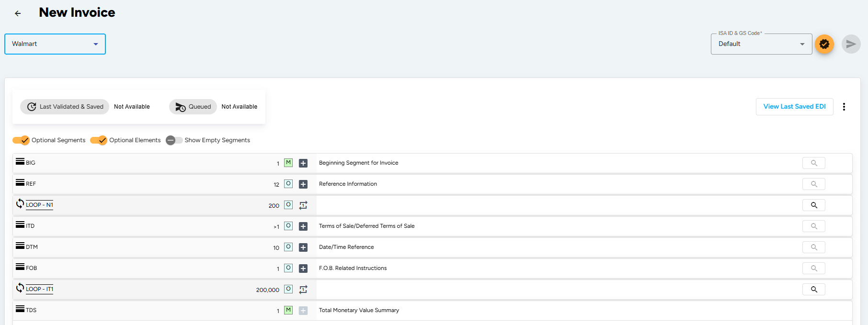Search in the LOOP - IT1 row

point(814,290)
